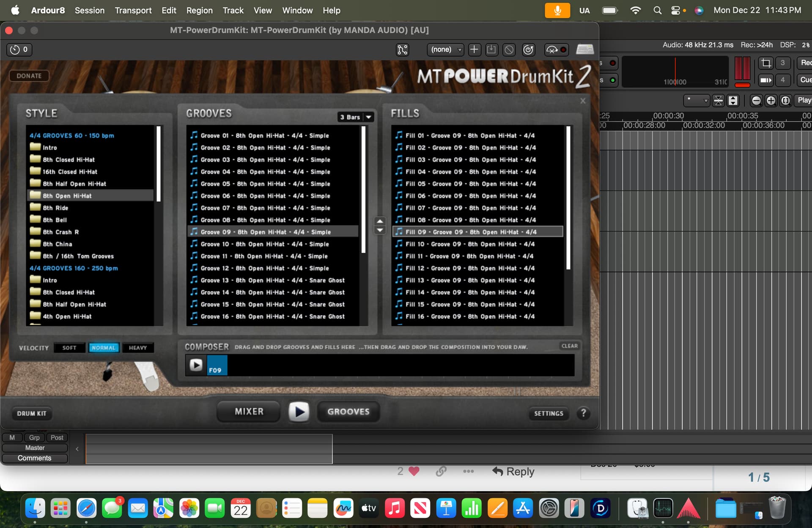The height and width of the screenshot is (528, 812).
Task: Click the zoom in plus icon
Action: tap(771, 100)
